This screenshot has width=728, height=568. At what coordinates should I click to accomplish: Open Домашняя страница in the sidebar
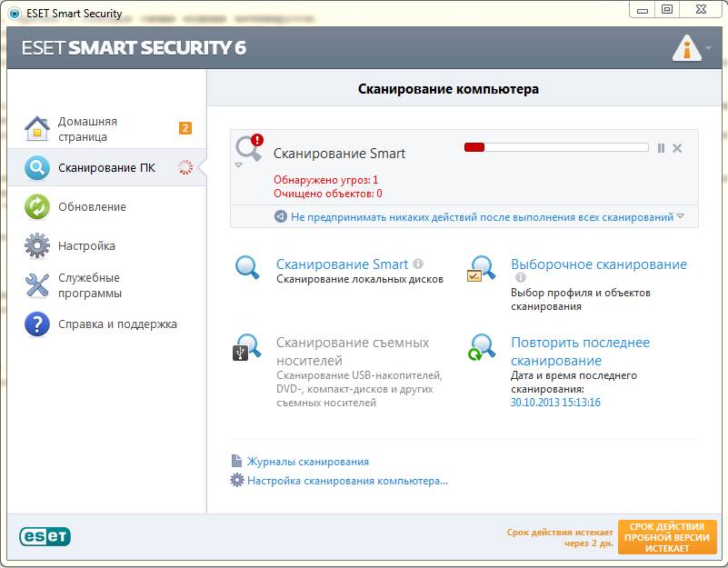pos(106,129)
